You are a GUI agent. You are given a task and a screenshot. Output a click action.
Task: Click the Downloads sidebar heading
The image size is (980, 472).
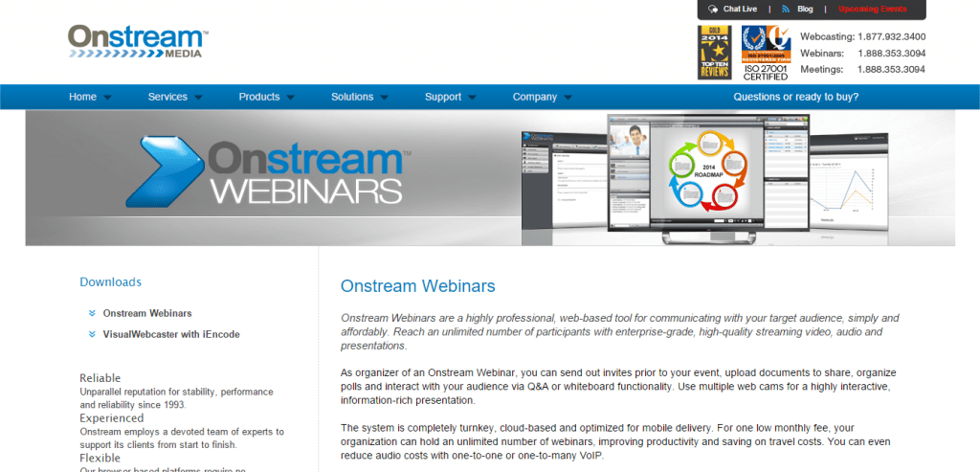click(111, 281)
